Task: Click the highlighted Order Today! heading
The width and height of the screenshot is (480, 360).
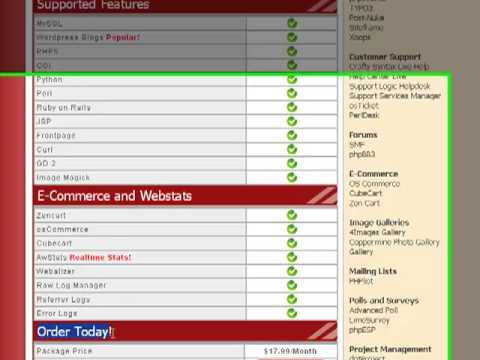Action: pos(75,332)
